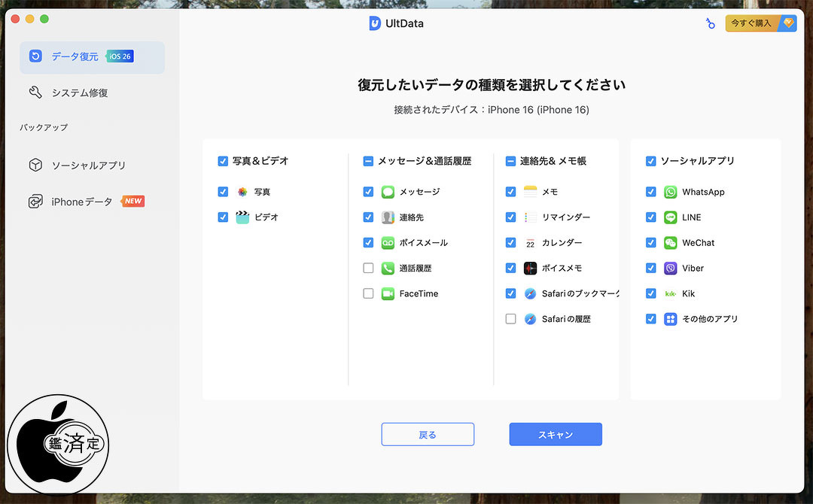Click the Kik app icon
813x504 pixels.
[671, 293]
